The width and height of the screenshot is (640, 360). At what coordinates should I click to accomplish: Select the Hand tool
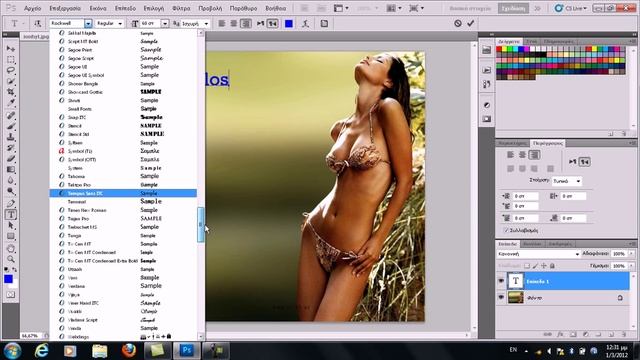point(11,249)
